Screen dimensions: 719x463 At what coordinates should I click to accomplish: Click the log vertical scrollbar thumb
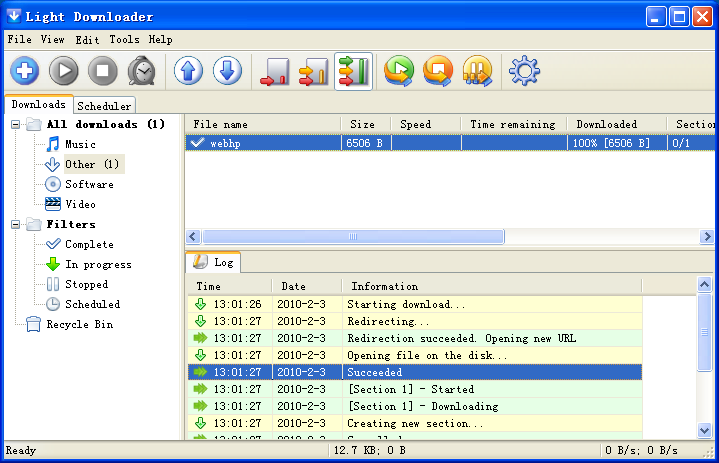pyautogui.click(x=704, y=332)
